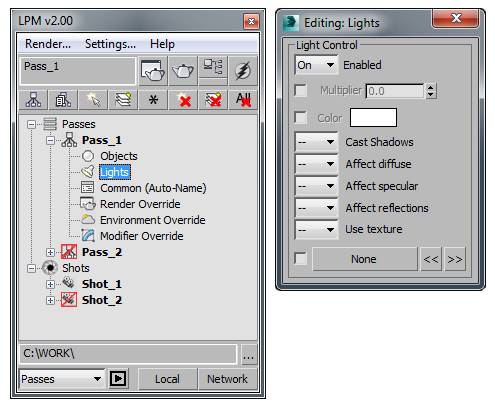The image size is (495, 406).
Task: Click the Shot_1 camera icon
Action: point(69,283)
